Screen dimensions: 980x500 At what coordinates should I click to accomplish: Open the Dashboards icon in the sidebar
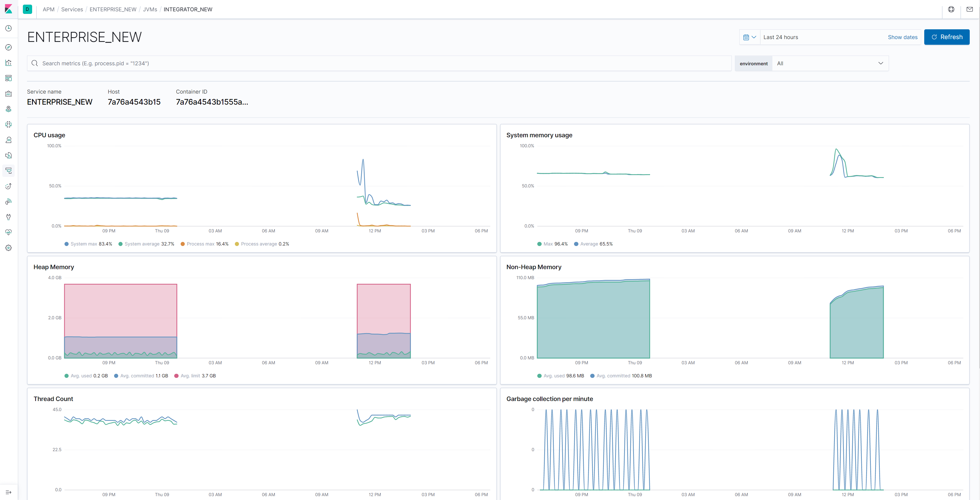[8, 78]
